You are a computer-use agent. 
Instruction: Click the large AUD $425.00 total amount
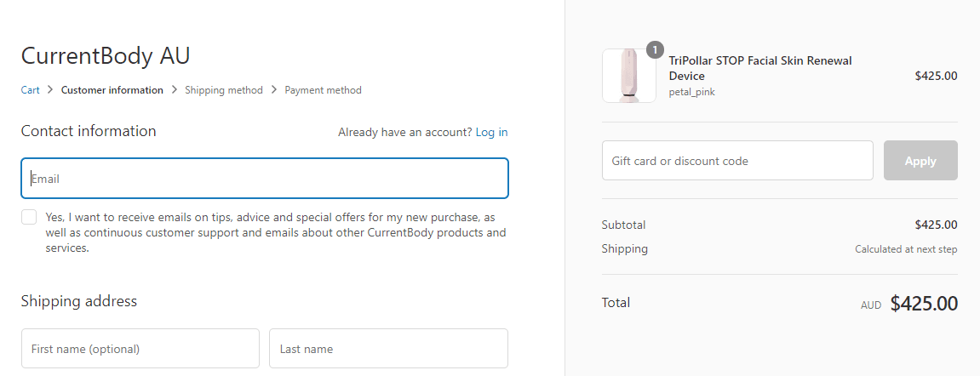point(924,304)
